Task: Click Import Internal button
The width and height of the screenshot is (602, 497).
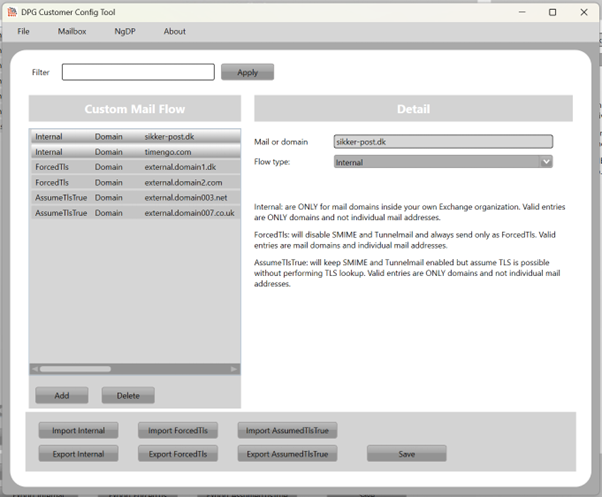Action: coord(78,431)
